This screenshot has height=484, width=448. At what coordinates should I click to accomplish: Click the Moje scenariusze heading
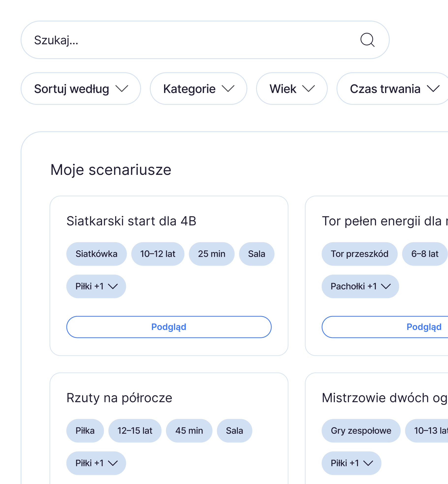coord(111,170)
